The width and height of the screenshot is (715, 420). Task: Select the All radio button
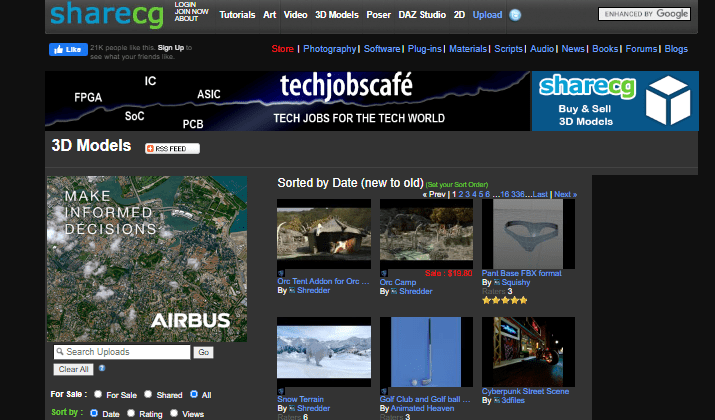click(194, 394)
